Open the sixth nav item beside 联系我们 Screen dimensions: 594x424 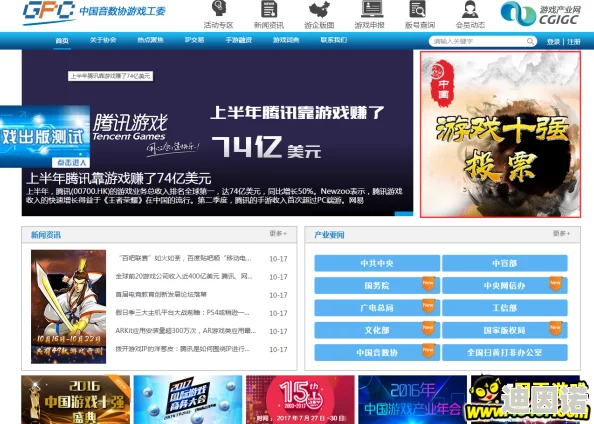click(286, 40)
